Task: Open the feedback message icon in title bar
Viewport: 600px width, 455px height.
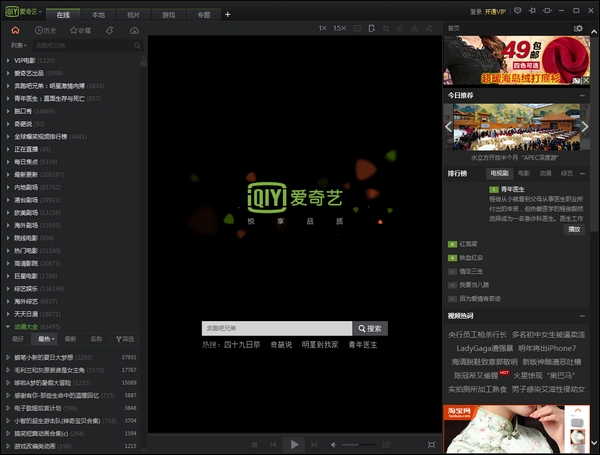Action: pyautogui.click(x=517, y=11)
